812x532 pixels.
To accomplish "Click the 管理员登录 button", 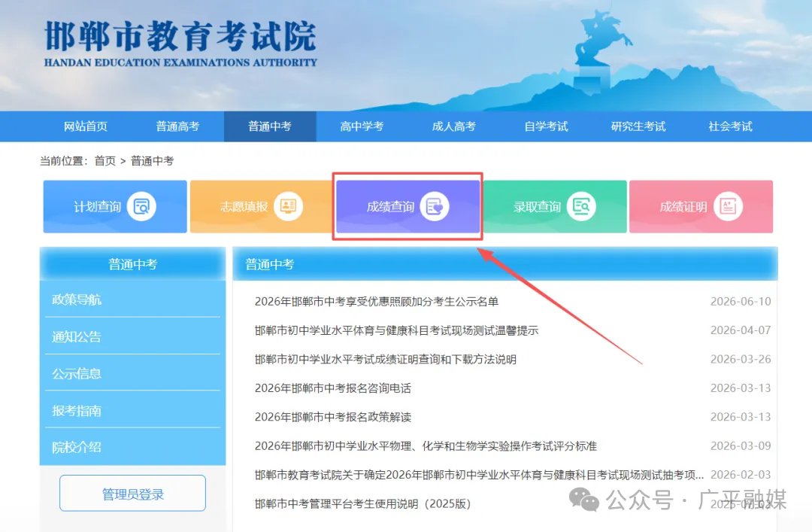I will click(x=132, y=494).
